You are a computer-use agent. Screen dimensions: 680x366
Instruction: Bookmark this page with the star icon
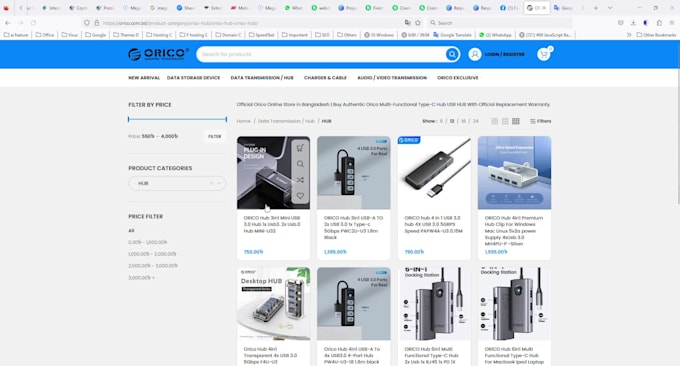pyautogui.click(x=418, y=23)
